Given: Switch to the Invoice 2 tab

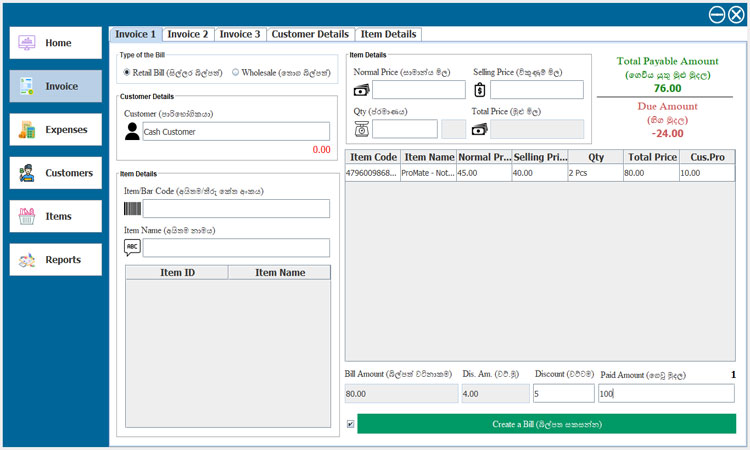Looking at the screenshot, I should pyautogui.click(x=188, y=34).
